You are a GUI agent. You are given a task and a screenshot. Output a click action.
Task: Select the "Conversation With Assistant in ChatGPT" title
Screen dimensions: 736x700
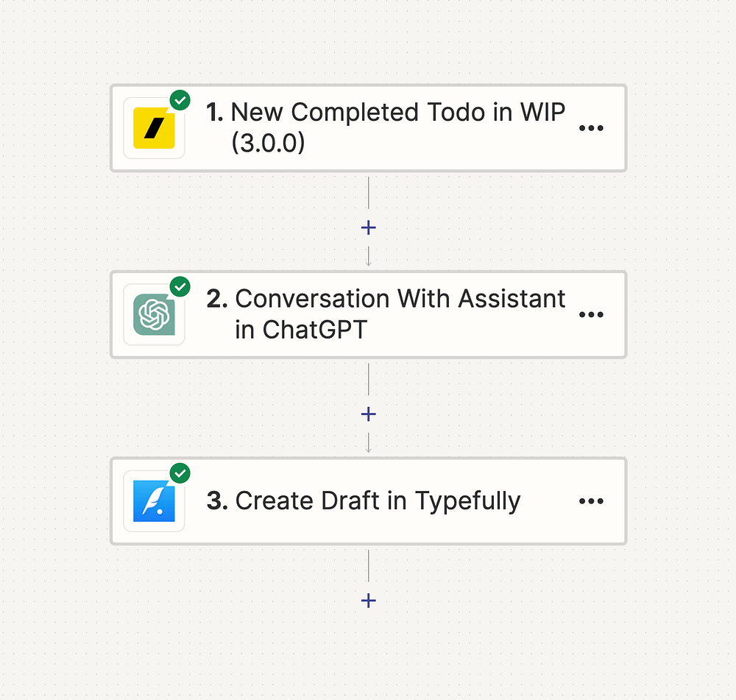click(400, 299)
